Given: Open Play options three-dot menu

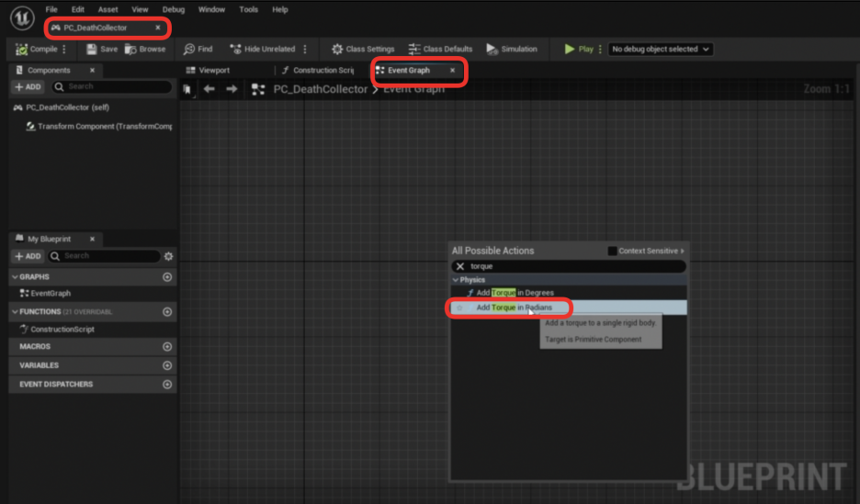Looking at the screenshot, I should (600, 50).
